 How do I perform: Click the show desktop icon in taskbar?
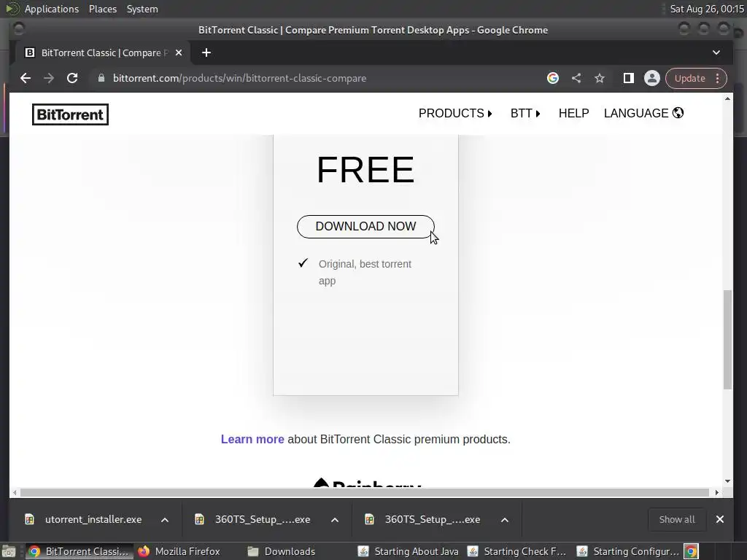9,551
